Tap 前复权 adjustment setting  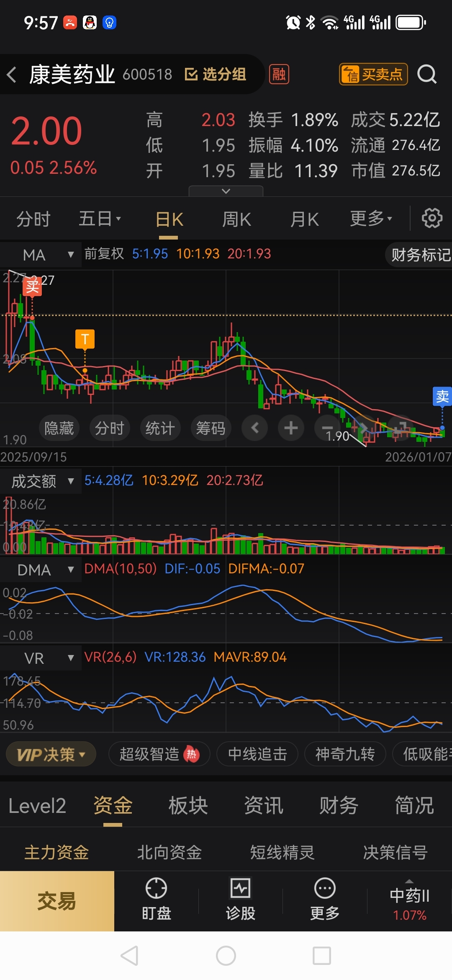tap(104, 253)
